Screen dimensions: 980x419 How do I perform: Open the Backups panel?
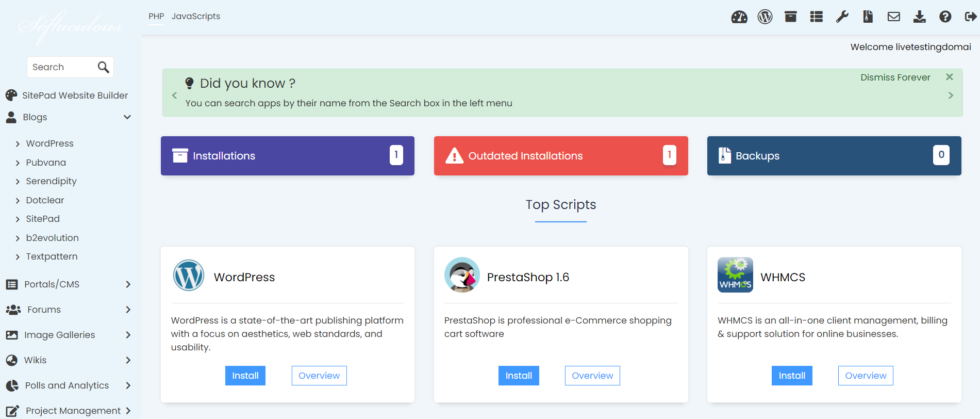click(x=834, y=156)
